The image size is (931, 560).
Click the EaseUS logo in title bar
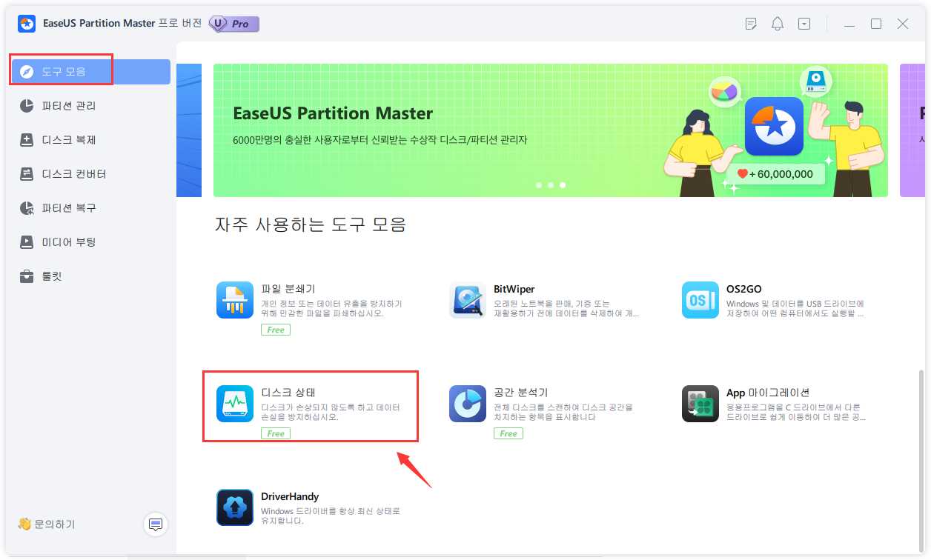click(x=27, y=23)
